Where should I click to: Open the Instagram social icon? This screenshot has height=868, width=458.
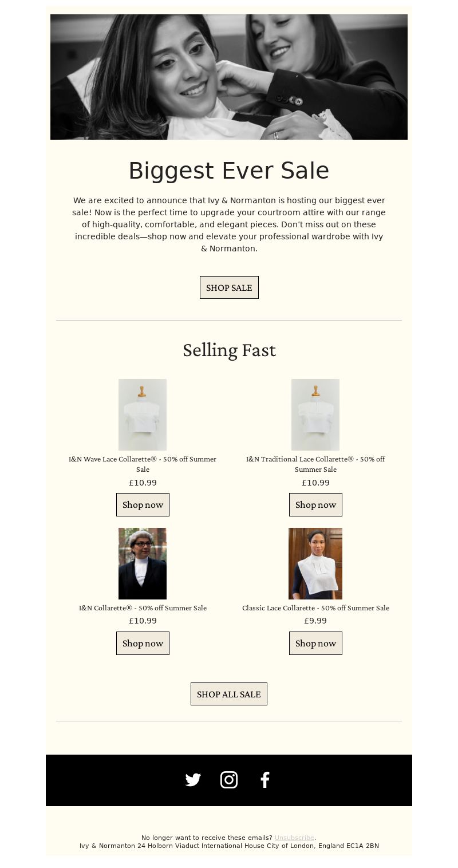229,780
